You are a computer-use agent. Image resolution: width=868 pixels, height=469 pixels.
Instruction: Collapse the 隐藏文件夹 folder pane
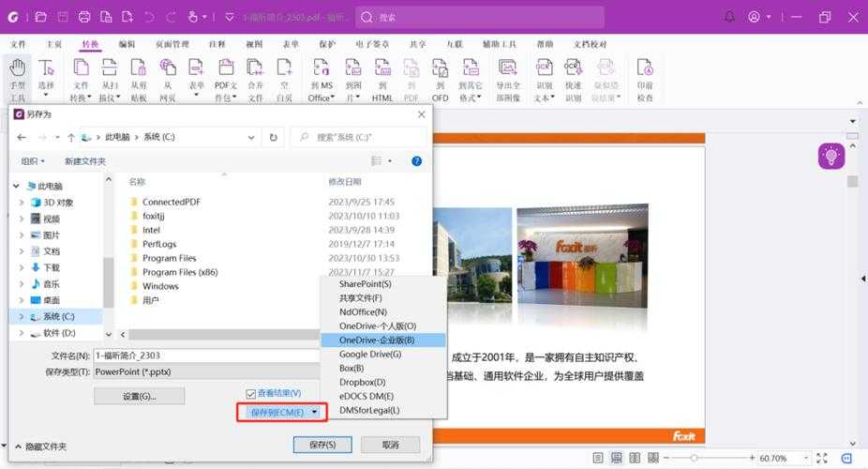17,446
